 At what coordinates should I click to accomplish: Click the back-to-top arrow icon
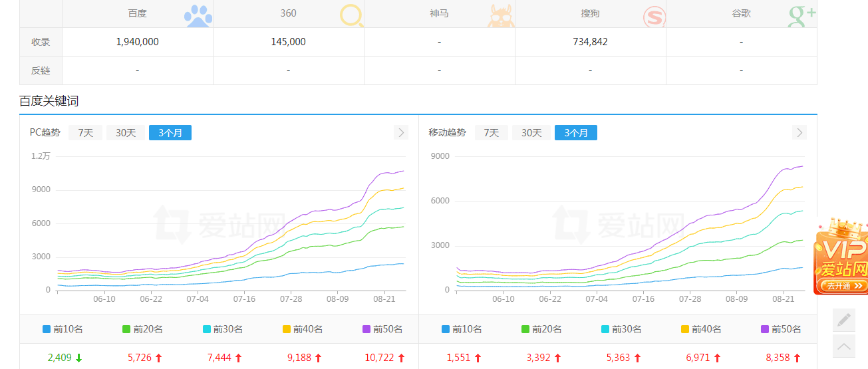point(844,346)
